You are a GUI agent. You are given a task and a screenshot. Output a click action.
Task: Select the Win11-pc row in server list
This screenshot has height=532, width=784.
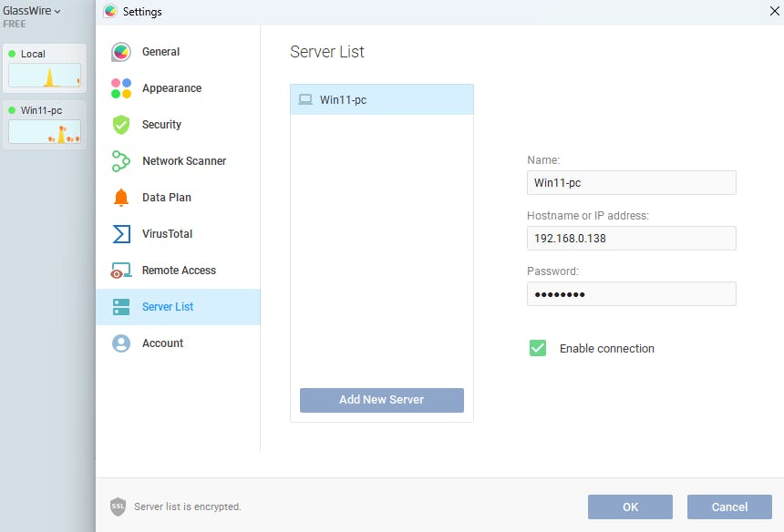(x=382, y=100)
